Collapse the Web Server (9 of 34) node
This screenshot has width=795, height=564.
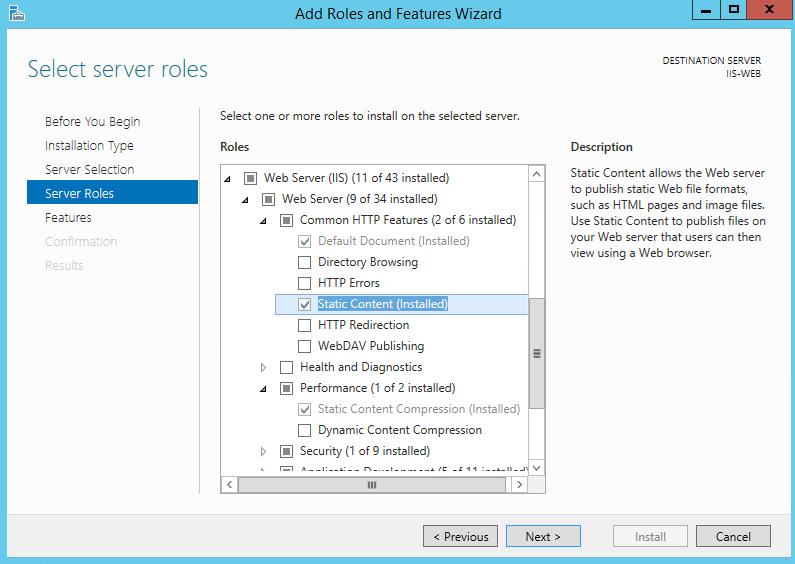[245, 200]
